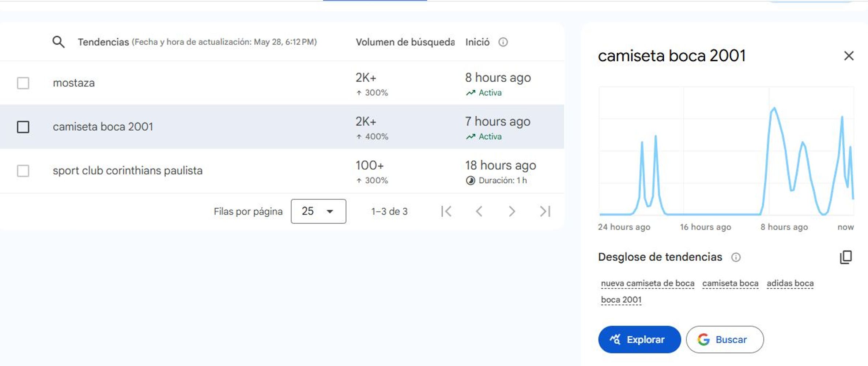The image size is (868, 366).
Task: Select the mostaza trend row text
Action: pyautogui.click(x=74, y=83)
